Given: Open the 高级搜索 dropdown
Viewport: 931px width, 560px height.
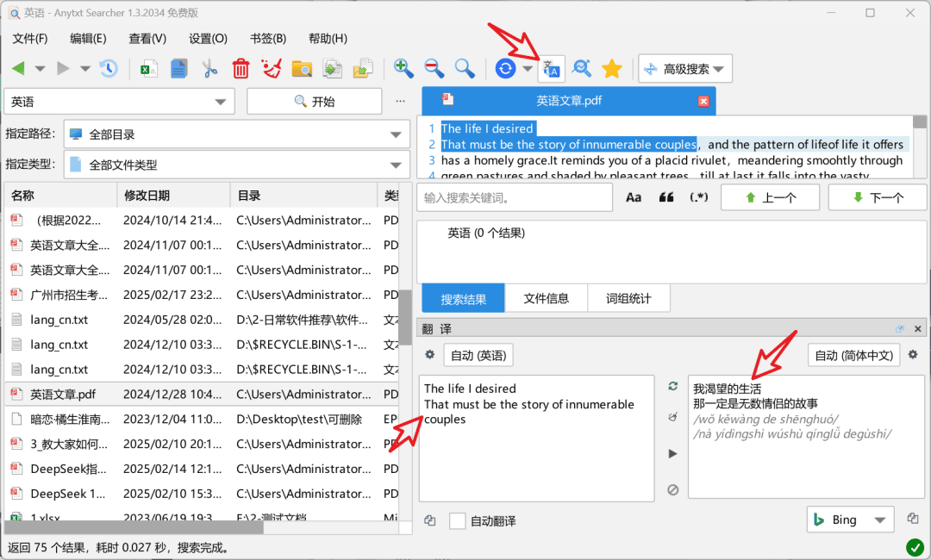Looking at the screenshot, I should [686, 69].
